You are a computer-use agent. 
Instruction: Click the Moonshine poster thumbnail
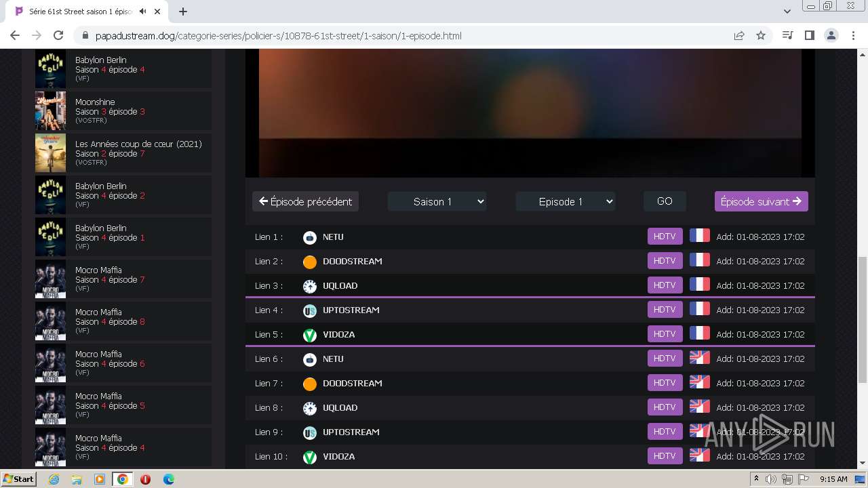(50, 110)
